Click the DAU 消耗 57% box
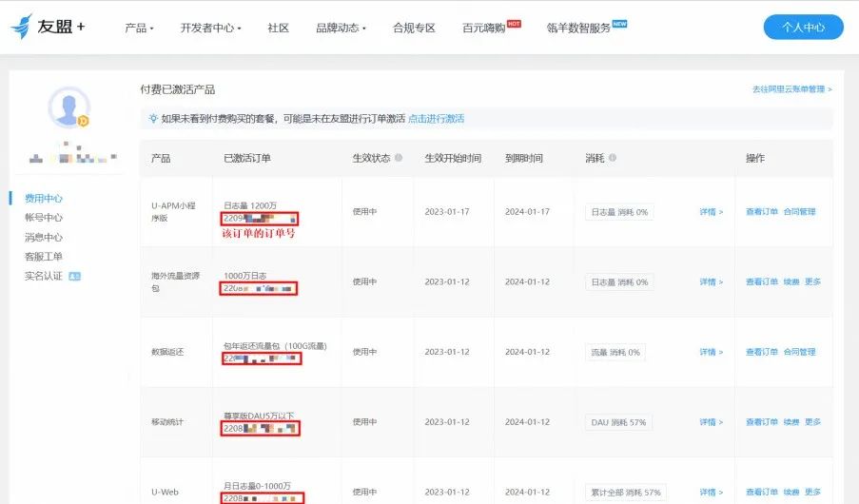Image resolution: width=859 pixels, height=504 pixels. [618, 422]
